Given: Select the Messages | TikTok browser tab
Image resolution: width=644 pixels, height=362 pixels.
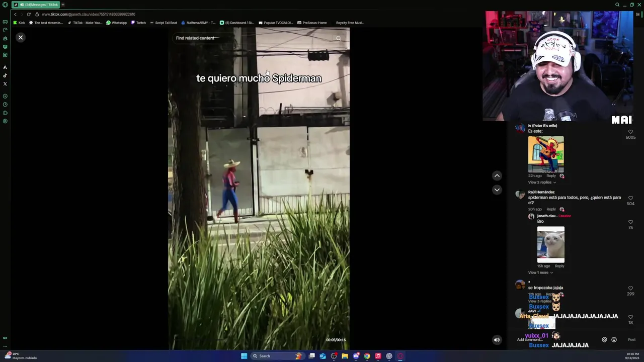Looking at the screenshot, I should [x=36, y=5].
